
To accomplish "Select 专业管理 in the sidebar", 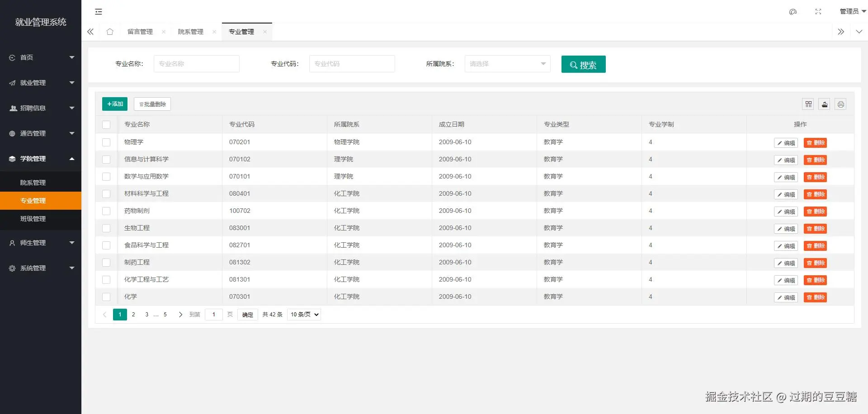I will 41,201.
